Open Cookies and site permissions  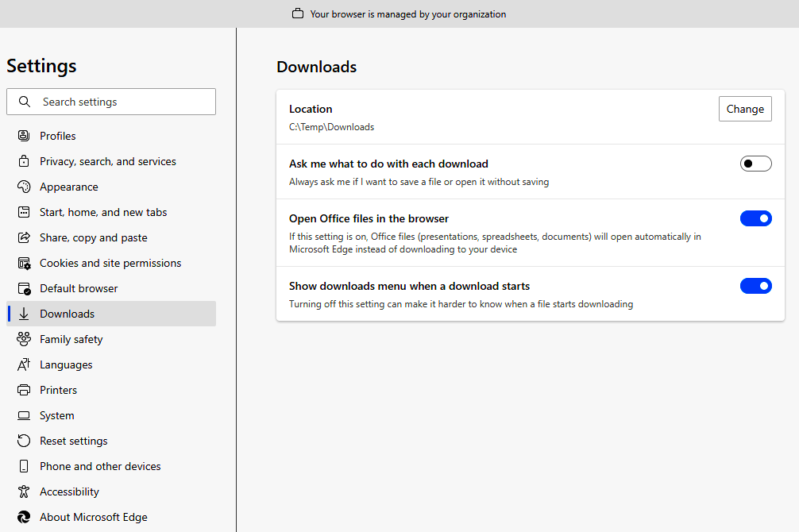point(111,263)
